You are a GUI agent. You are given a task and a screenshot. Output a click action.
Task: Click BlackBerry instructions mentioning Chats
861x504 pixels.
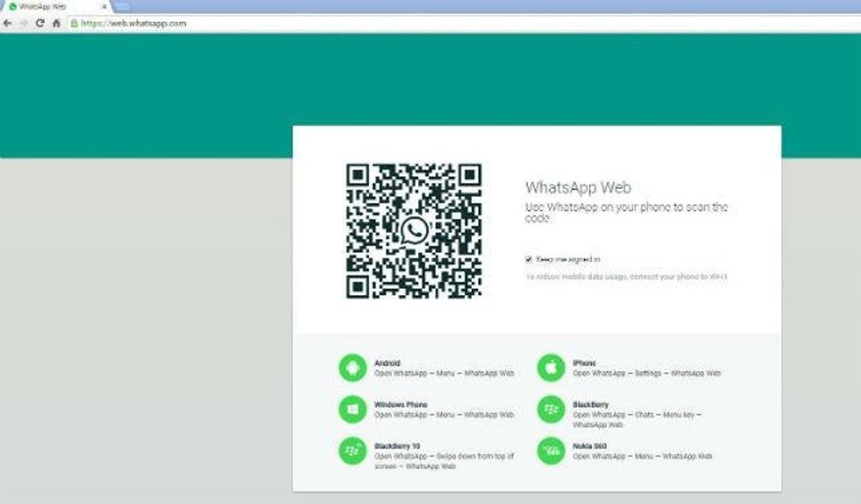pos(637,420)
